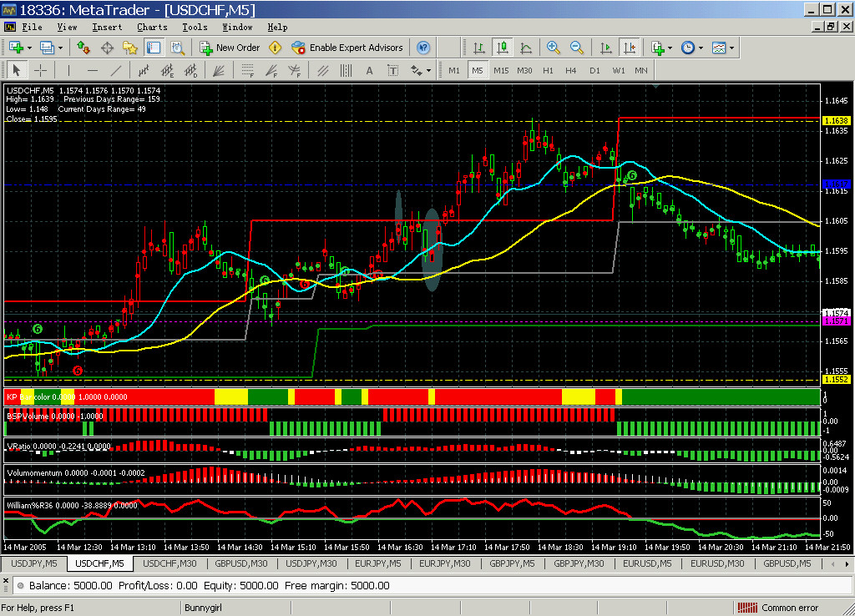
Task: Open the arrows objects dropdown
Action: coord(428,70)
